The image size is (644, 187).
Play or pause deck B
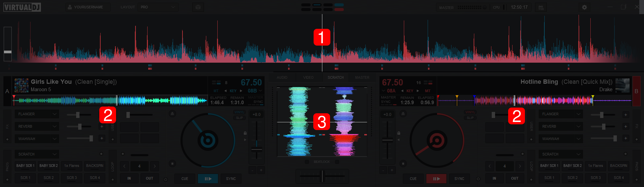[436, 179]
